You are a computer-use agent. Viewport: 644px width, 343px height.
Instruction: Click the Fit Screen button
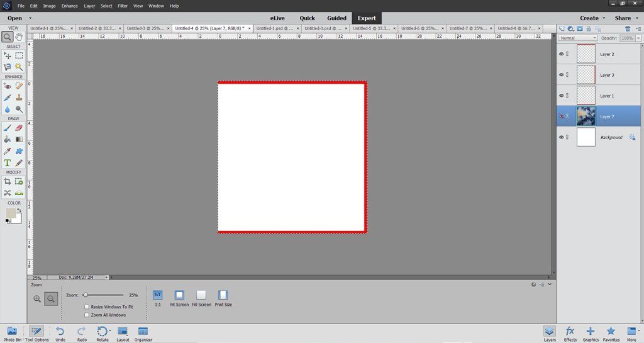click(179, 298)
